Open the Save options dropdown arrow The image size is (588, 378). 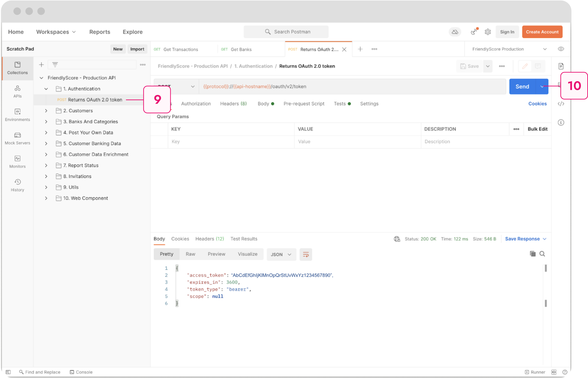(488, 66)
